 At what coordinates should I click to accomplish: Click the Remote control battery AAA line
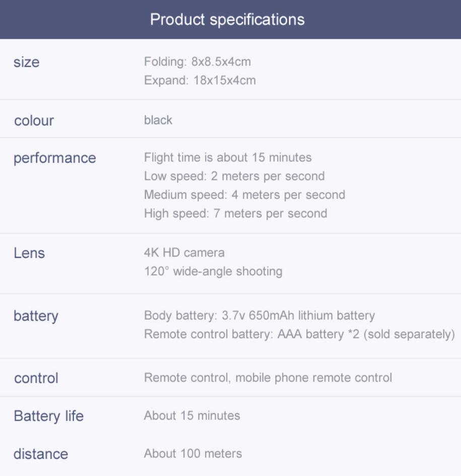(x=299, y=334)
